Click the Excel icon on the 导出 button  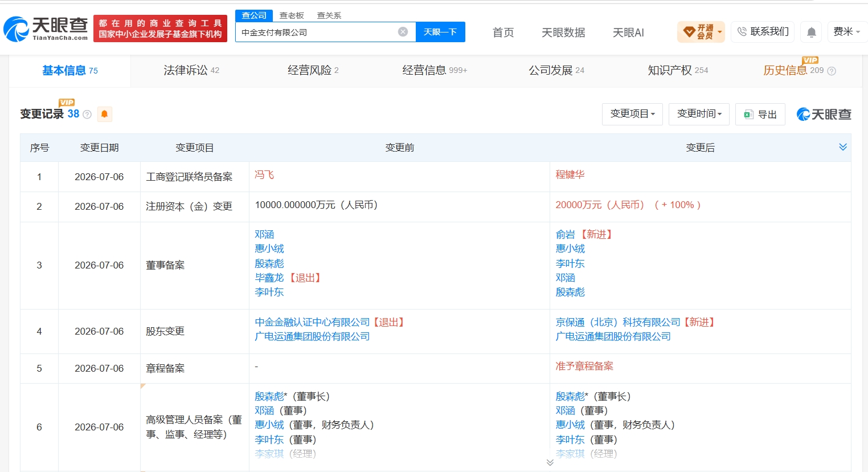click(748, 115)
